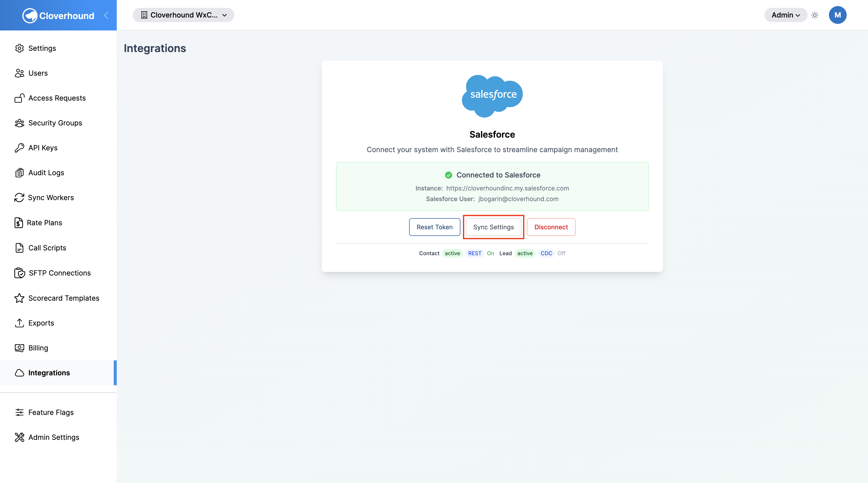
Task: Select the Security Groups group icon
Action: coord(19,123)
